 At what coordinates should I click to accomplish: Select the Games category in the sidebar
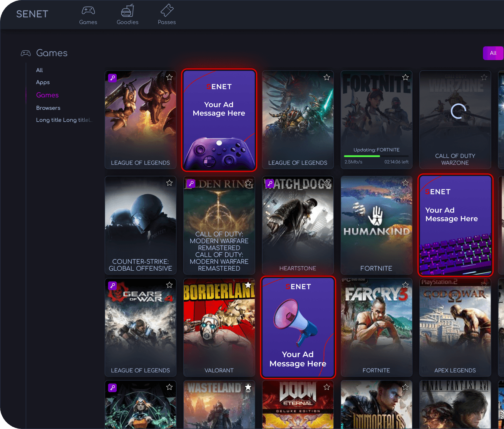point(47,95)
